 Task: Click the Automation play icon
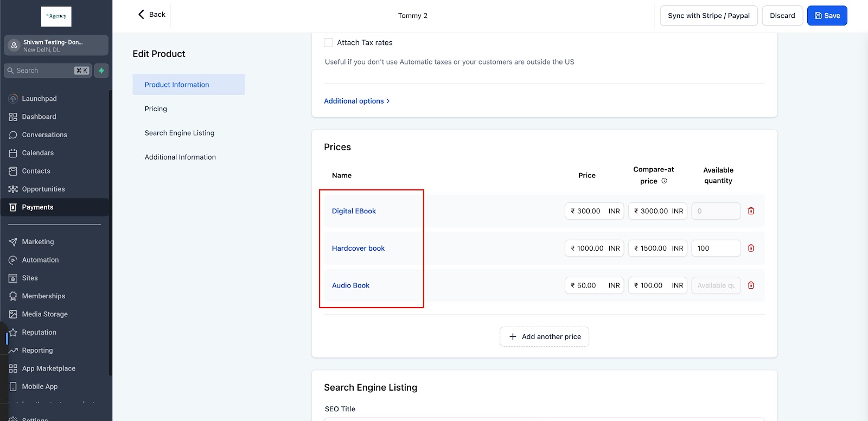tap(13, 260)
